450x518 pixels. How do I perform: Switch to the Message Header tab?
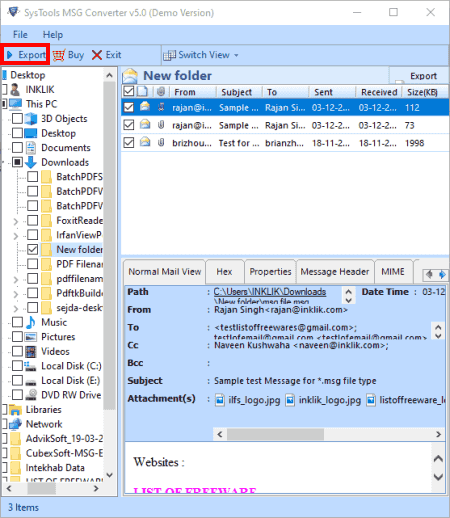(335, 272)
